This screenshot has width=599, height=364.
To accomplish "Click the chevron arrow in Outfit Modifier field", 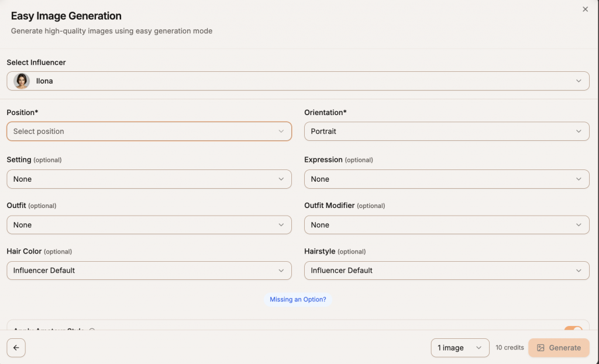I will pyautogui.click(x=579, y=225).
